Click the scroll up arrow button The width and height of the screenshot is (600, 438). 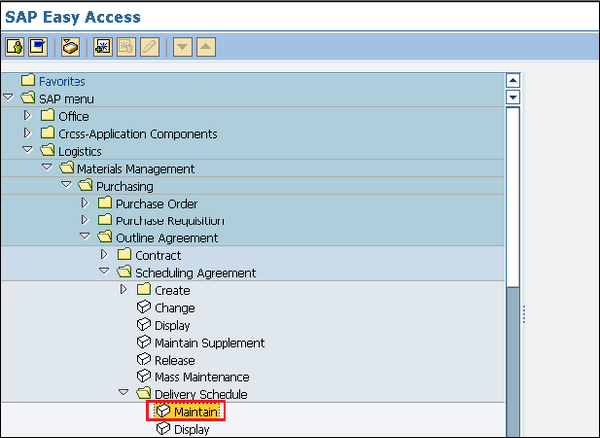[513, 81]
